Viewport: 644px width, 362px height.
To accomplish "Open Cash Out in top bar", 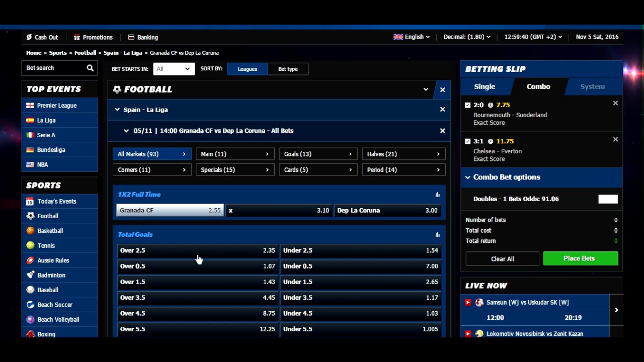I will [x=42, y=37].
